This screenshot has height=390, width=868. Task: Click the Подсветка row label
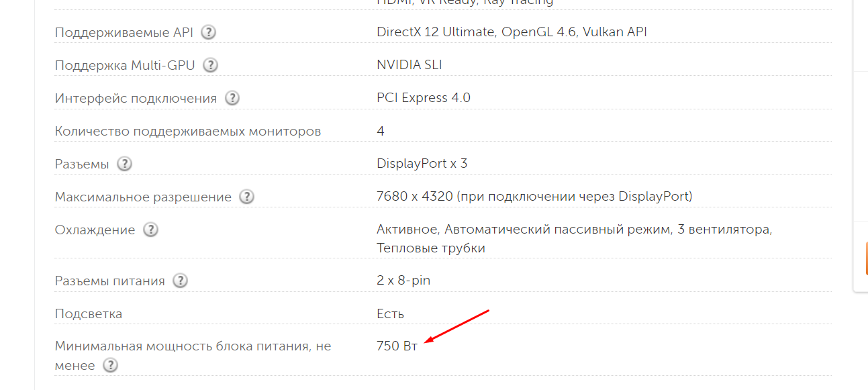click(89, 313)
